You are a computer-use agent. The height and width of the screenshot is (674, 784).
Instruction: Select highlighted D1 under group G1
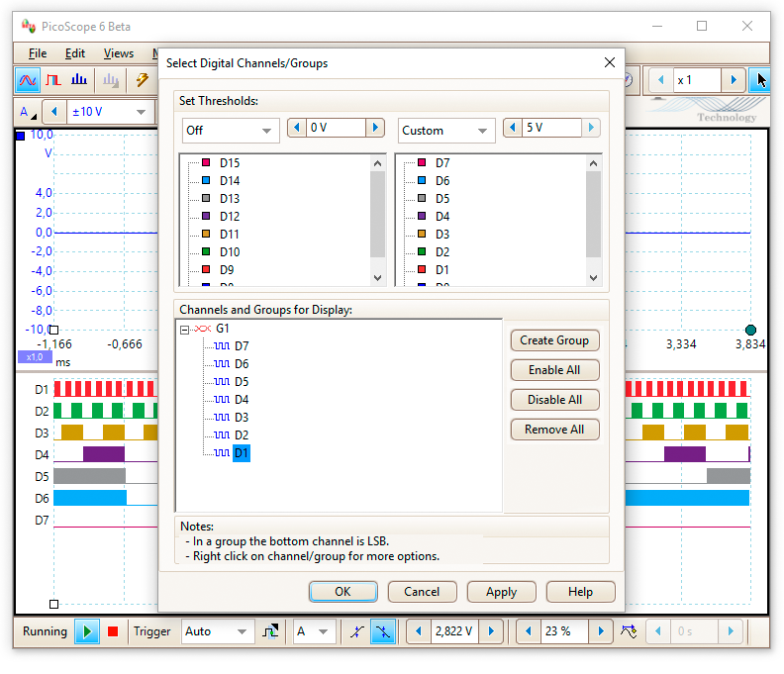pyautogui.click(x=242, y=453)
